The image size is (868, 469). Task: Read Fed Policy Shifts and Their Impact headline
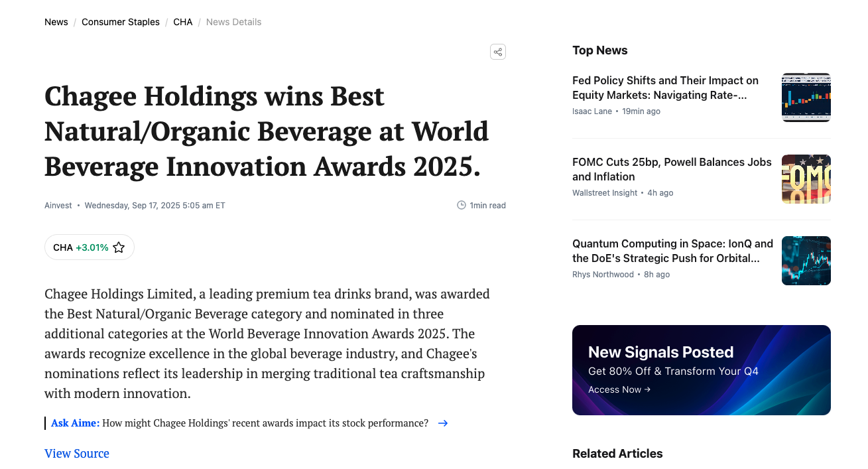[665, 88]
